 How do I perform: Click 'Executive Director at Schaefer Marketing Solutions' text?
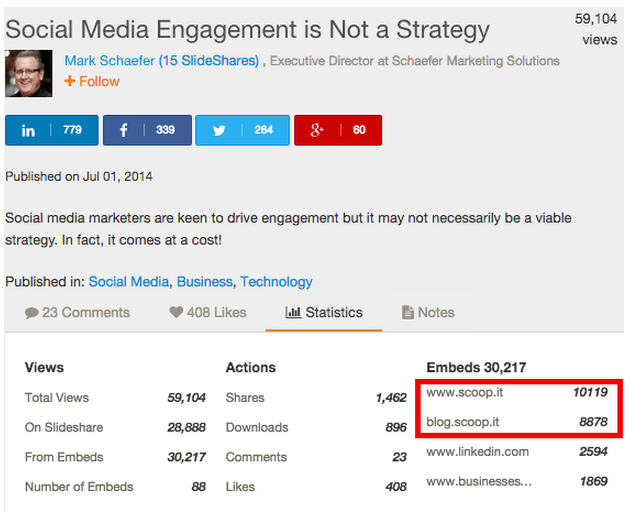point(415,61)
